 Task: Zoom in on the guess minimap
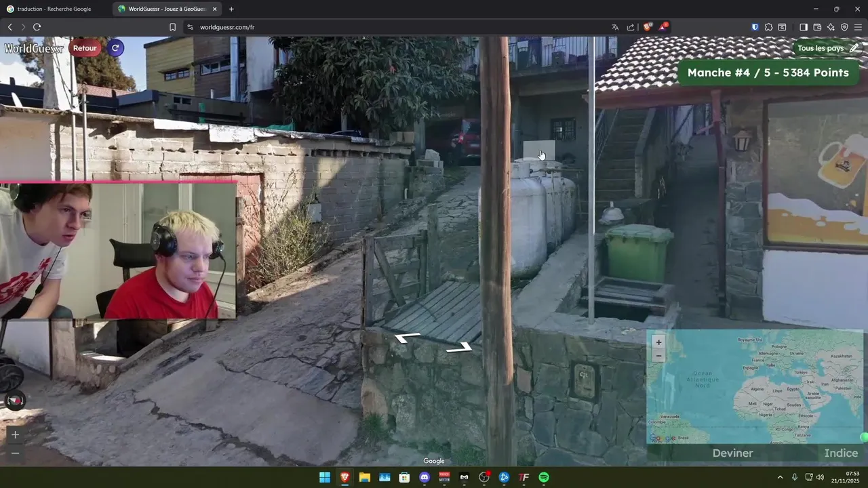[658, 342]
